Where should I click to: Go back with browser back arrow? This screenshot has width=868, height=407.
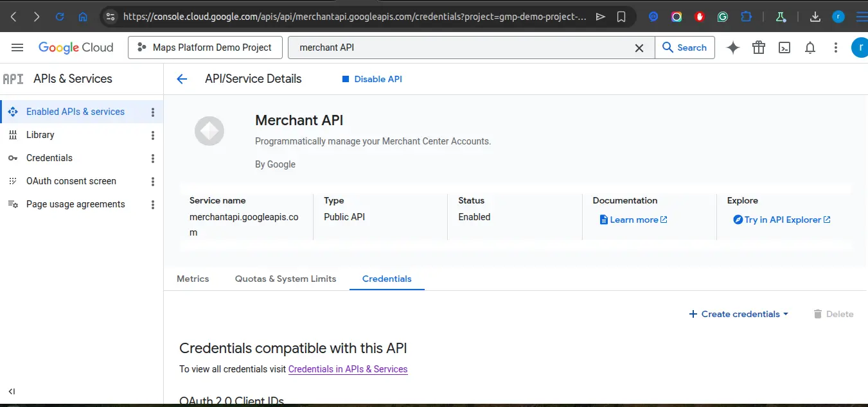pos(13,17)
